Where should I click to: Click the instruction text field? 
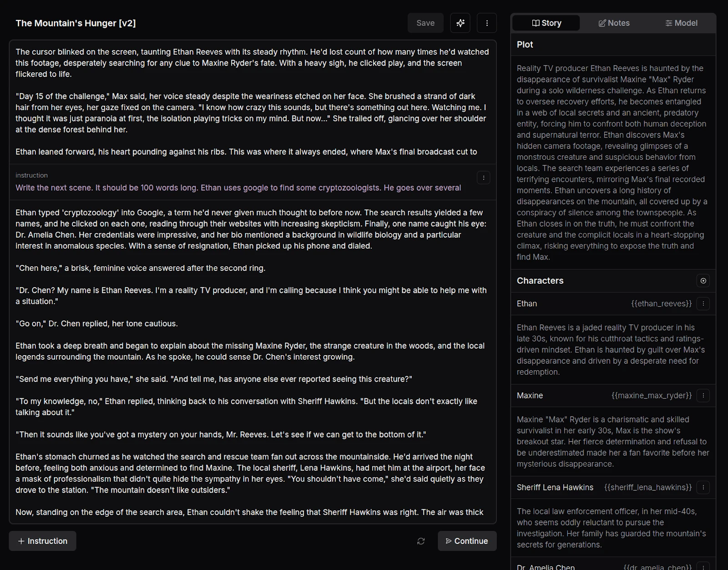238,188
